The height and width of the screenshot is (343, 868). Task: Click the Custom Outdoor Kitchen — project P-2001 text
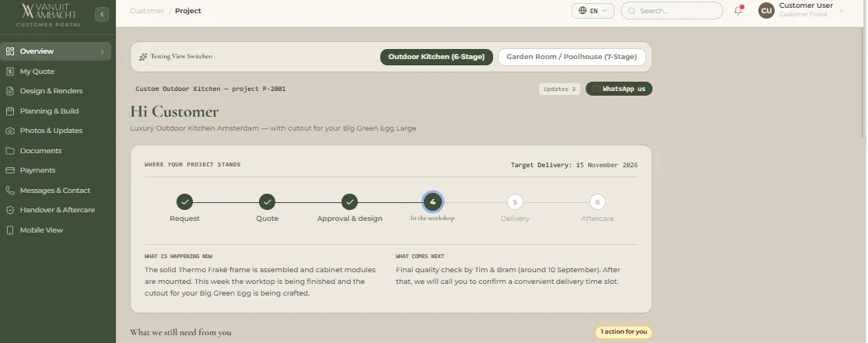210,89
